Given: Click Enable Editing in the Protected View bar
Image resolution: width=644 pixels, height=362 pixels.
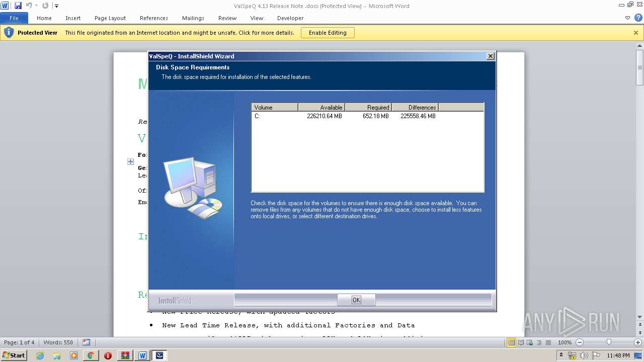Looking at the screenshot, I should click(x=328, y=33).
